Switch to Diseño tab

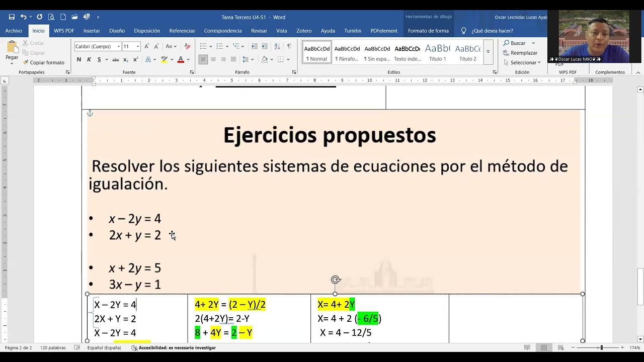tap(117, 31)
